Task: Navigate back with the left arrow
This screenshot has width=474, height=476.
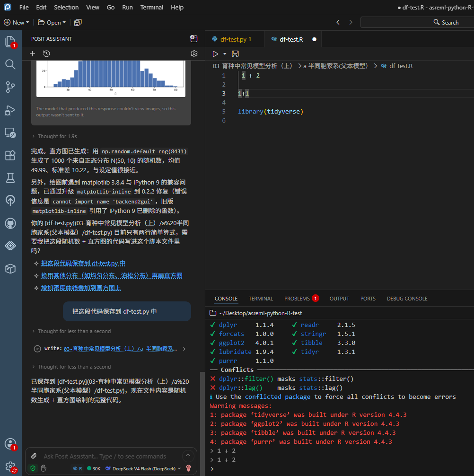Action: pos(338,22)
